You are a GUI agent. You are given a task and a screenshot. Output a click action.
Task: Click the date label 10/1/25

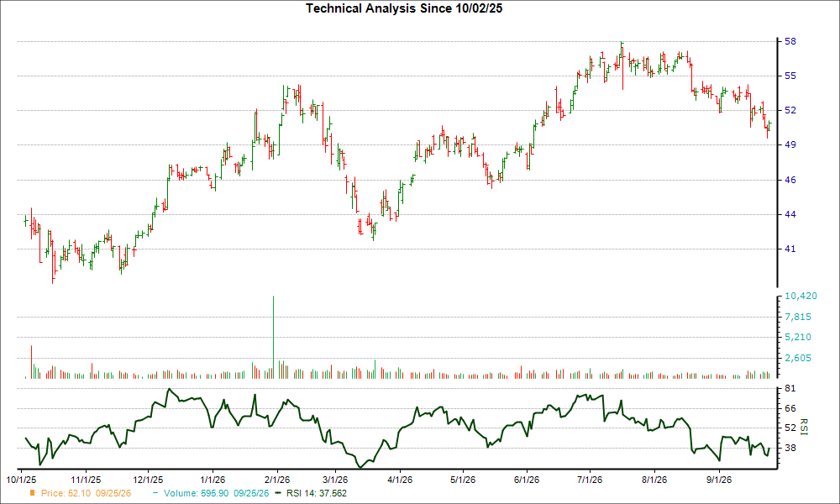(x=21, y=480)
